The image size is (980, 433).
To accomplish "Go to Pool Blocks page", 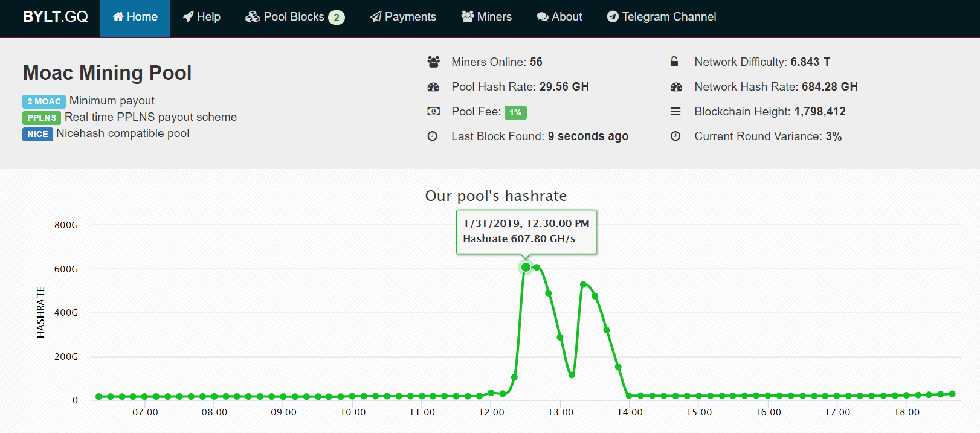I will (295, 17).
